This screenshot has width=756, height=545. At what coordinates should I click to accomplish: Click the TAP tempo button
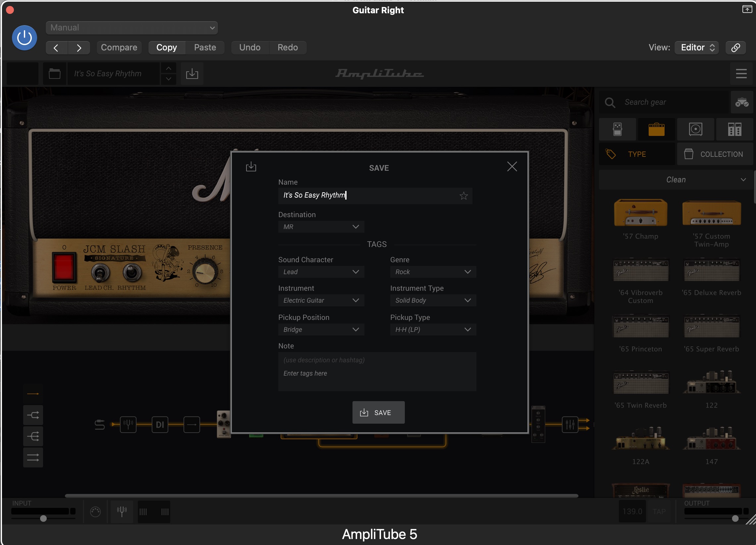pos(659,511)
